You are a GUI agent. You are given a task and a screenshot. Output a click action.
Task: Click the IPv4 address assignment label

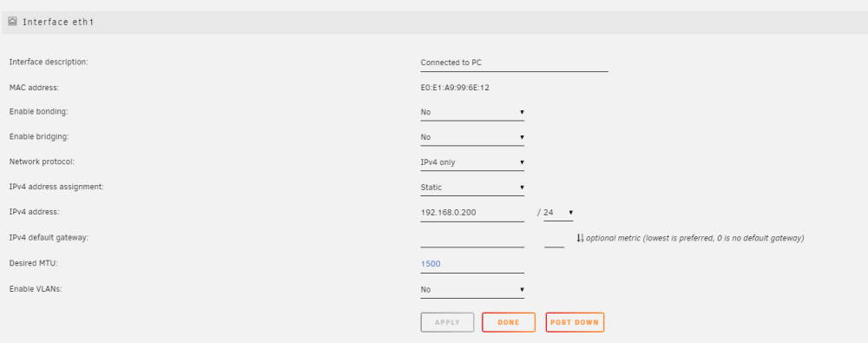(x=56, y=187)
